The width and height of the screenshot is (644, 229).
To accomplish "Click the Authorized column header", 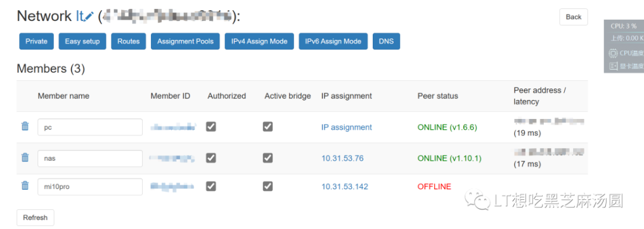I will point(227,96).
